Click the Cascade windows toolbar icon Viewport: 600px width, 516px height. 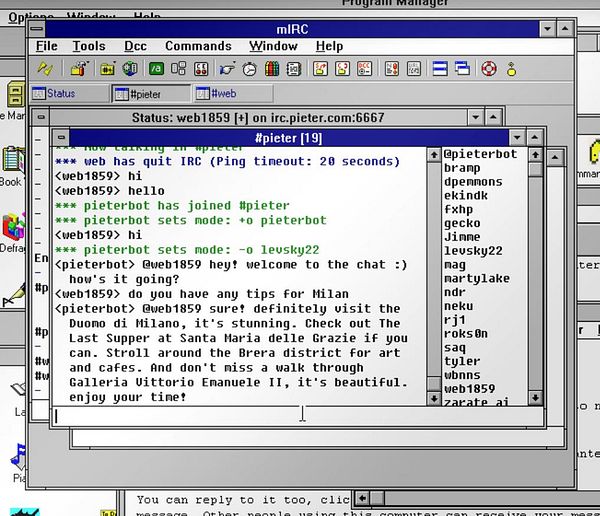[x=463, y=69]
